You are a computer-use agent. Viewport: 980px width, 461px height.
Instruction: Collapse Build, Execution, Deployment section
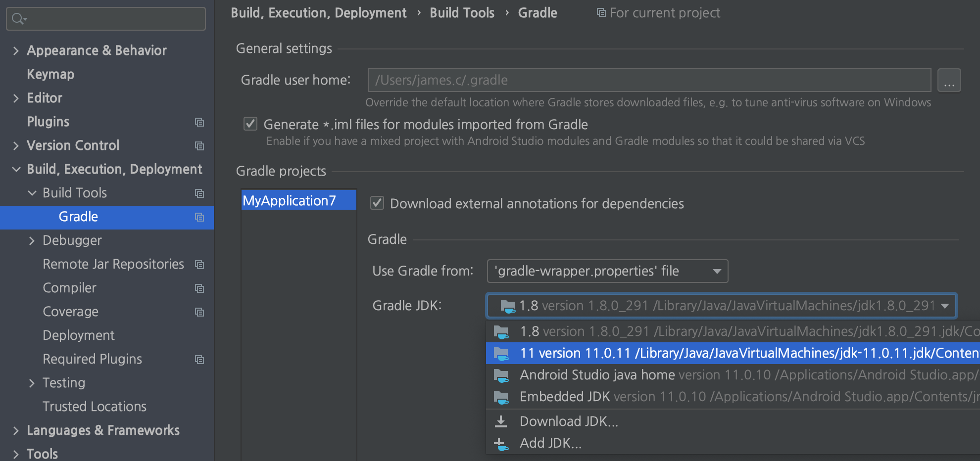16,169
